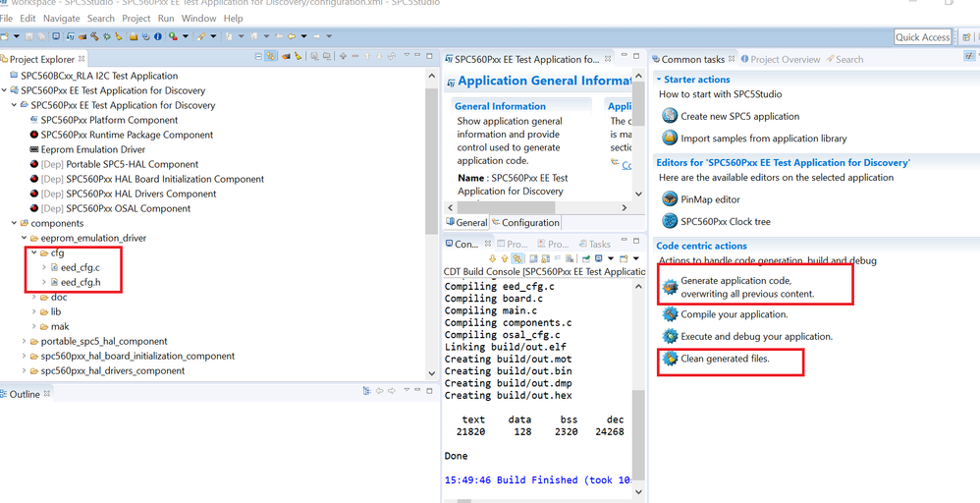
Task: Collapse the components folder
Action: click(14, 223)
